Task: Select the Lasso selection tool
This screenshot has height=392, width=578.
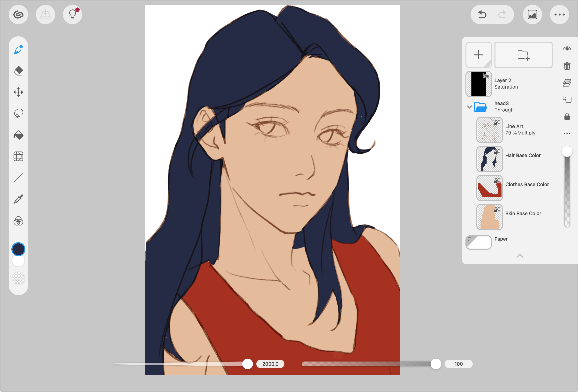Action: pos(18,113)
